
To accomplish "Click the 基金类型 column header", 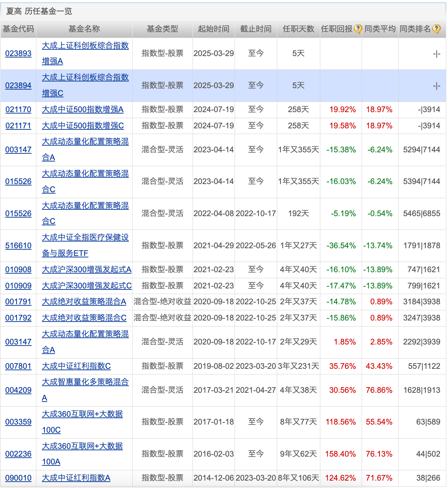I will [163, 29].
